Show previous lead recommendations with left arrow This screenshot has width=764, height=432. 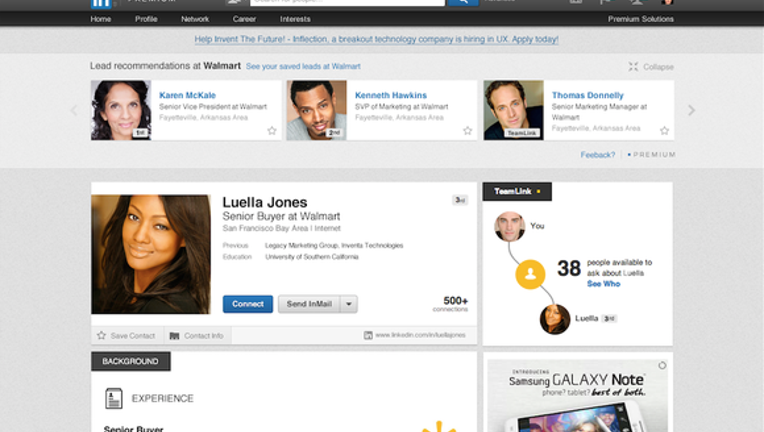(x=74, y=110)
